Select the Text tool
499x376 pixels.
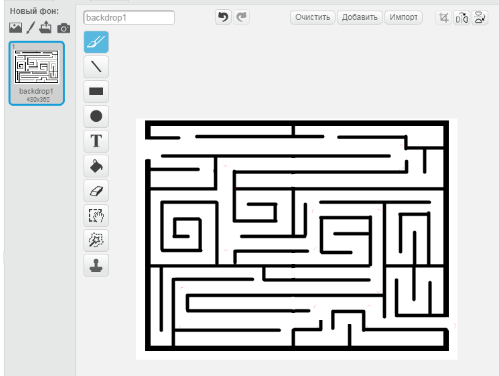coord(96,141)
